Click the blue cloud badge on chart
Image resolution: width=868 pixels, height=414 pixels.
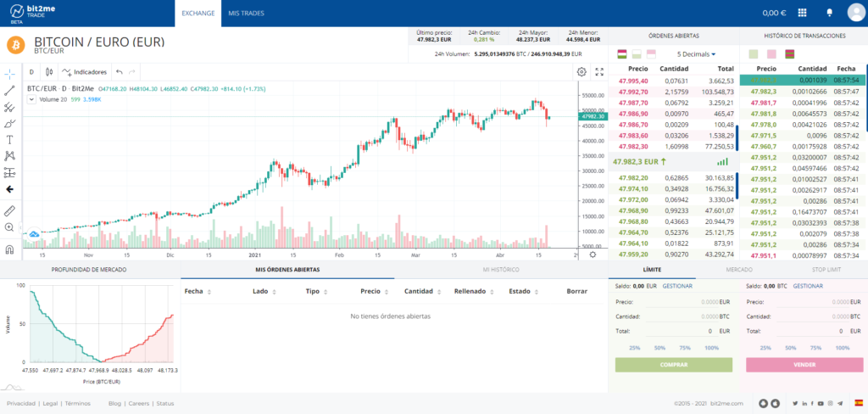34,234
